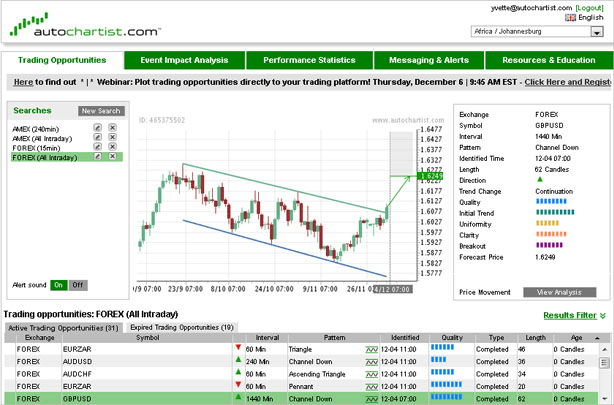This screenshot has width=614, height=405.
Task: Open chart icon for EURZAR Triangle row
Action: (371, 349)
